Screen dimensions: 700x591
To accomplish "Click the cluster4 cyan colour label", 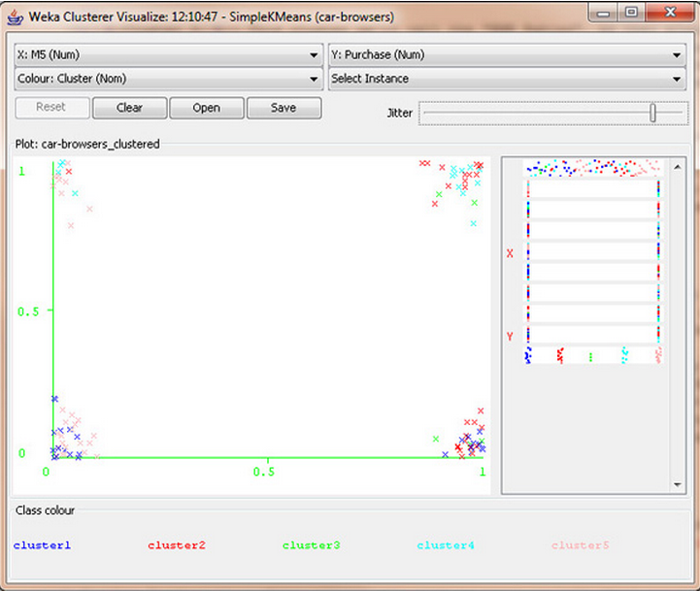I will pyautogui.click(x=446, y=545).
